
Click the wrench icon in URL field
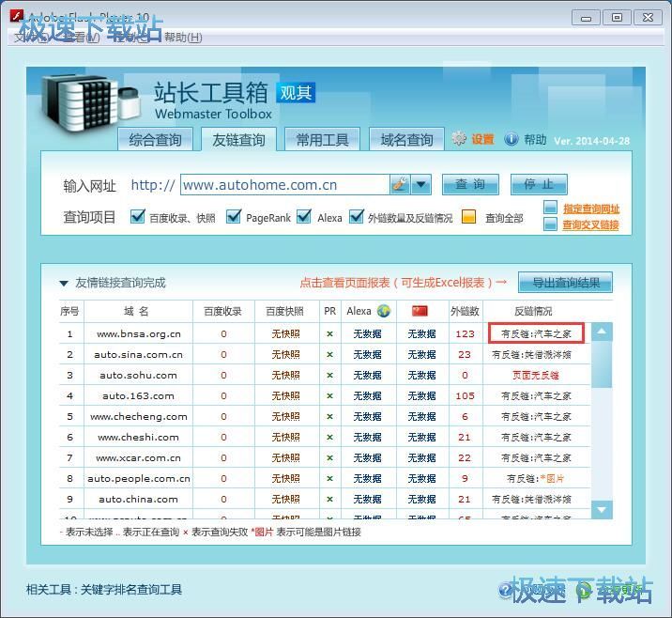point(400,185)
